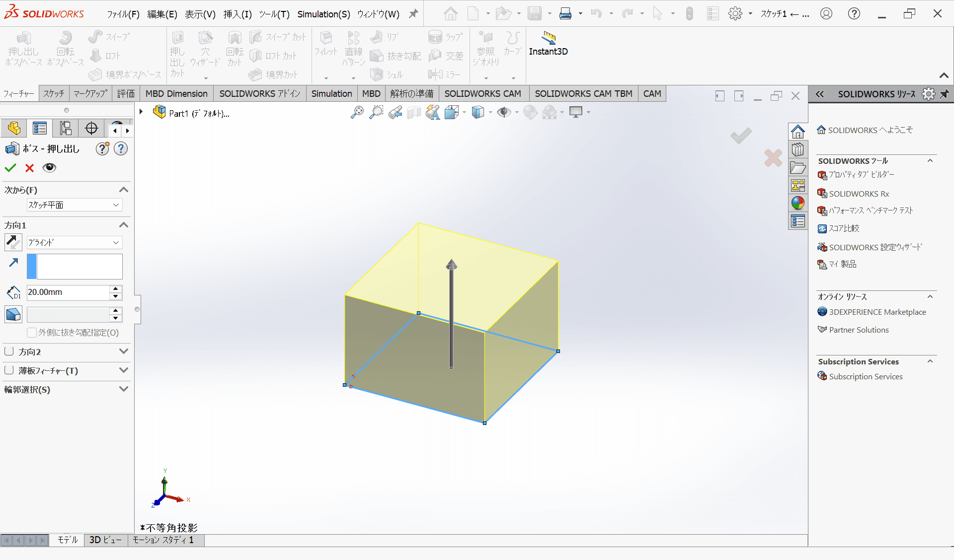
Task: Open the Design Library task pane icon
Action: coord(798,149)
